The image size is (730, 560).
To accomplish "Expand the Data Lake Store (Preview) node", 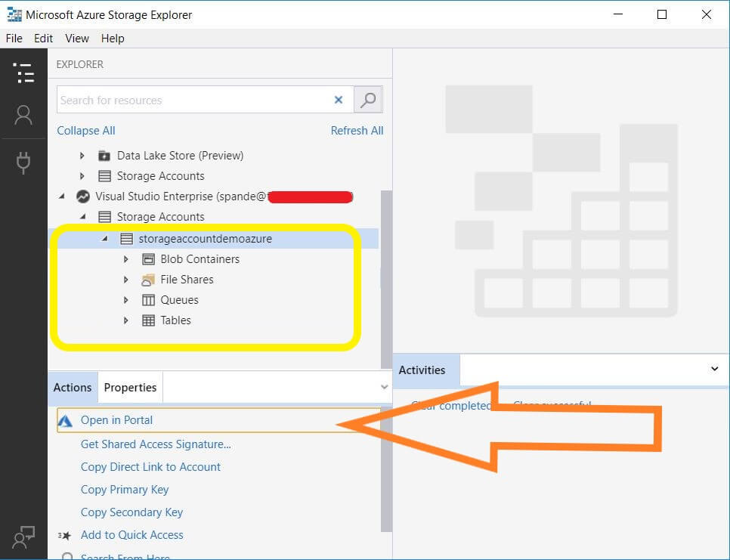I will pos(82,156).
